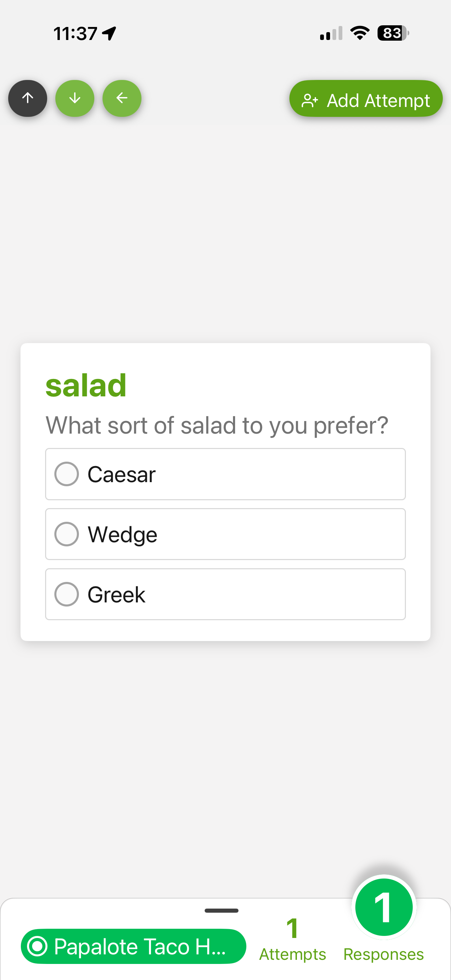Tap the Attempts count number 1
The image size is (451, 980).
point(292,928)
